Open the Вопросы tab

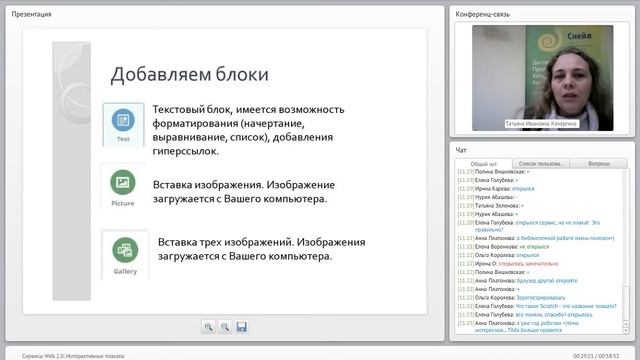pos(599,164)
